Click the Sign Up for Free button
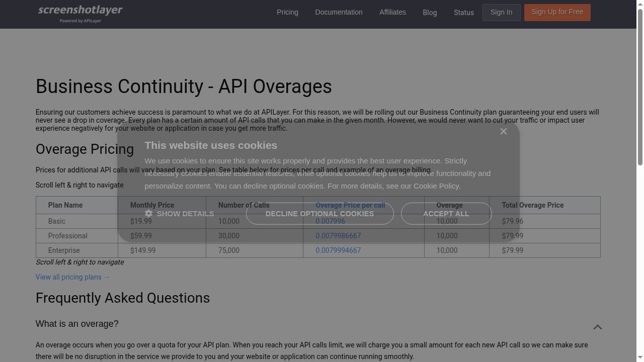644x362 pixels. tap(557, 12)
